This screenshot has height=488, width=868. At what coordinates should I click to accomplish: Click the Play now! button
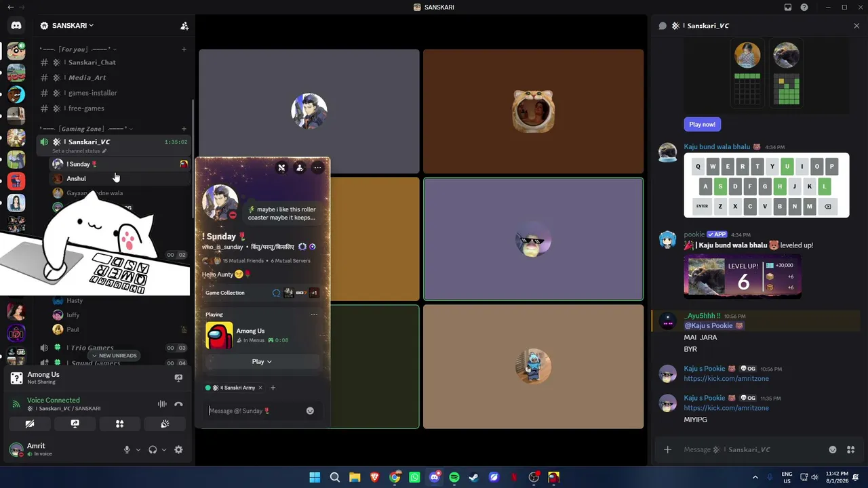[x=702, y=125]
